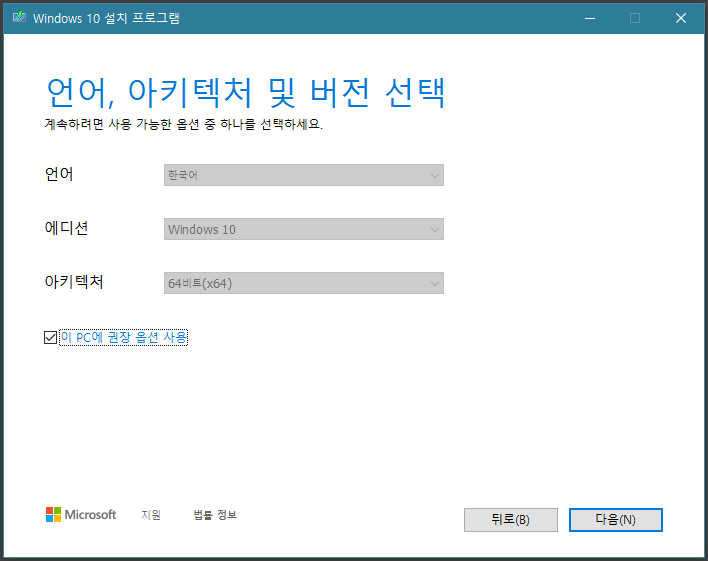
Task: Uncheck '이 PC에 권장 옵션 사용' checkbox
Action: [50, 337]
